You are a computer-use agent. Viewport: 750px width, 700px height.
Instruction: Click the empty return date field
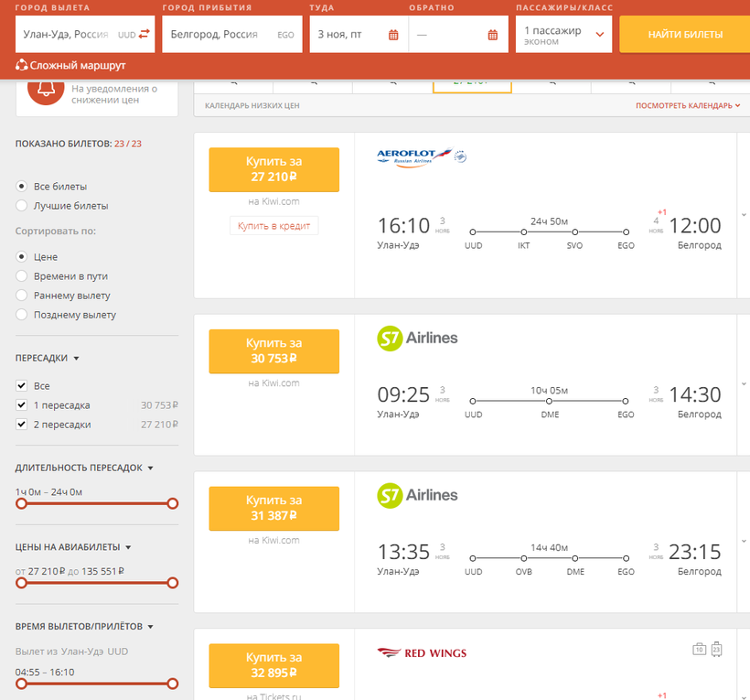458,35
